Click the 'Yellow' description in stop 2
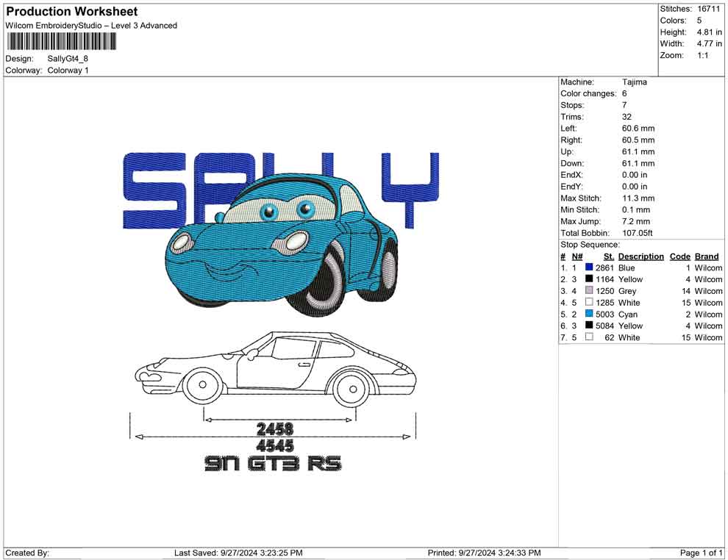Viewport: 728px width, 560px height. pos(630,279)
